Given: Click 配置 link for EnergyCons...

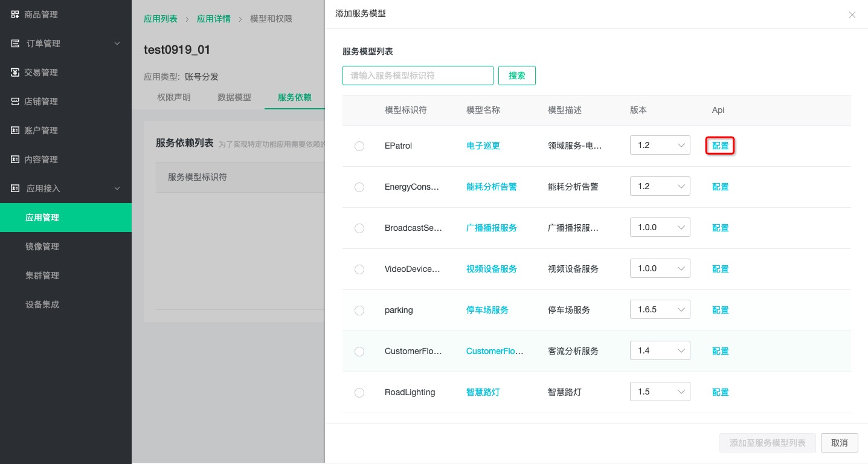Looking at the screenshot, I should pyautogui.click(x=721, y=187).
